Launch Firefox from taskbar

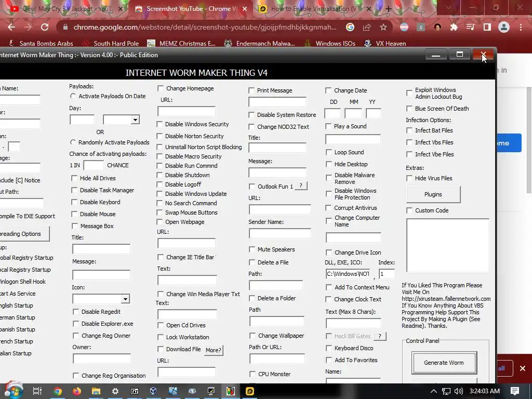click(x=77, y=391)
